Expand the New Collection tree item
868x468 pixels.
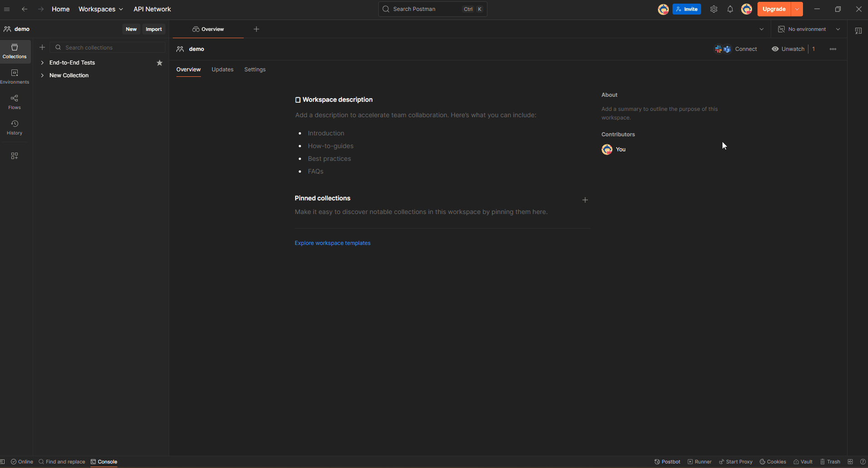[x=42, y=75]
